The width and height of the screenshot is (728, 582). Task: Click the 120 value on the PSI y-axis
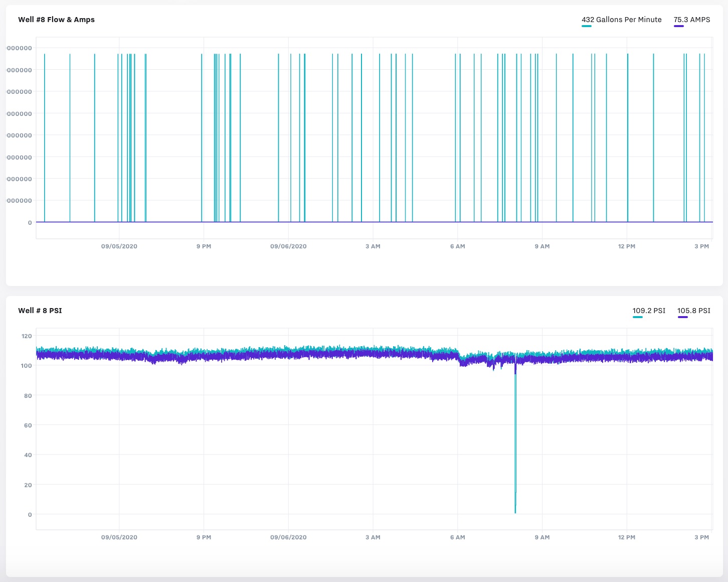pos(27,336)
